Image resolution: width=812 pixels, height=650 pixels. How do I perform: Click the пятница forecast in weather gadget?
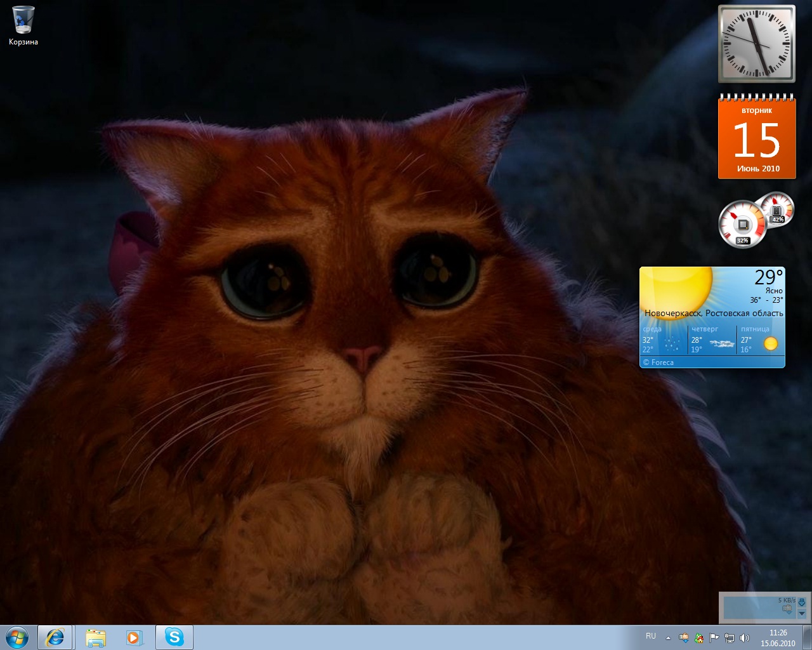[x=761, y=341]
